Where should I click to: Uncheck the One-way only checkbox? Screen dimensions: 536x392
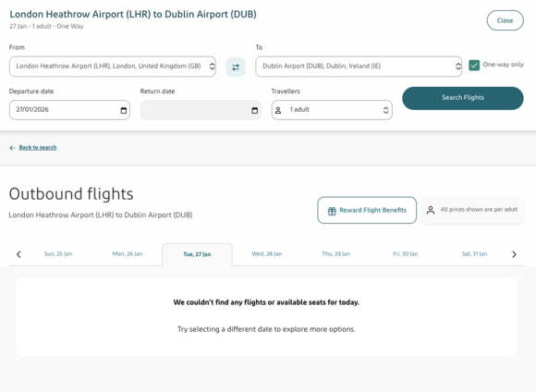[474, 65]
